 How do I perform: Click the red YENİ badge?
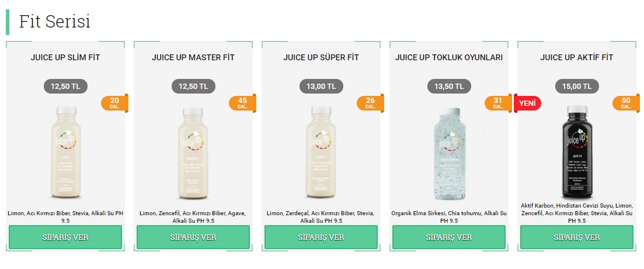click(x=528, y=103)
